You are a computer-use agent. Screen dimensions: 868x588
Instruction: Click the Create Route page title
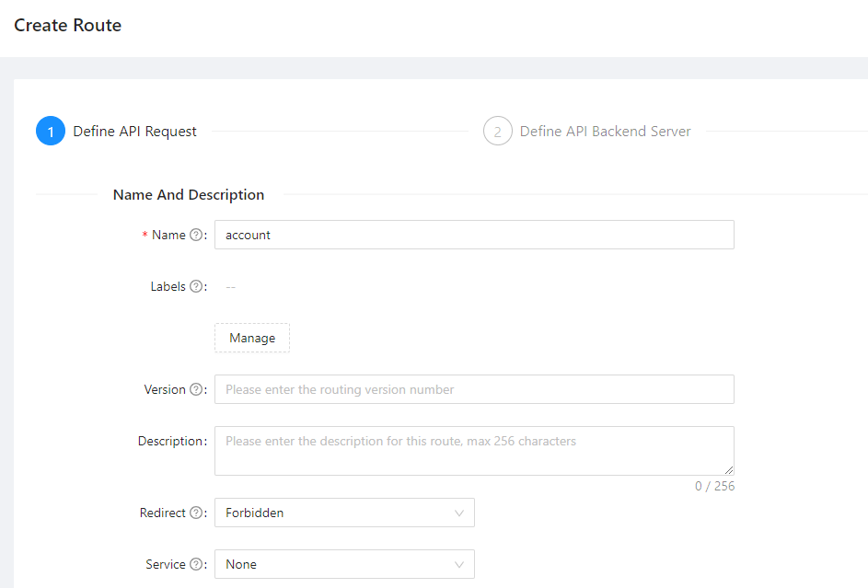pyautogui.click(x=68, y=26)
